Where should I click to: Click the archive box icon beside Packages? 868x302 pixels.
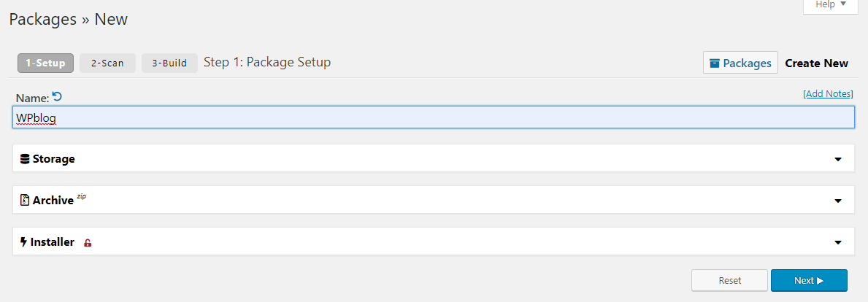[x=715, y=63]
